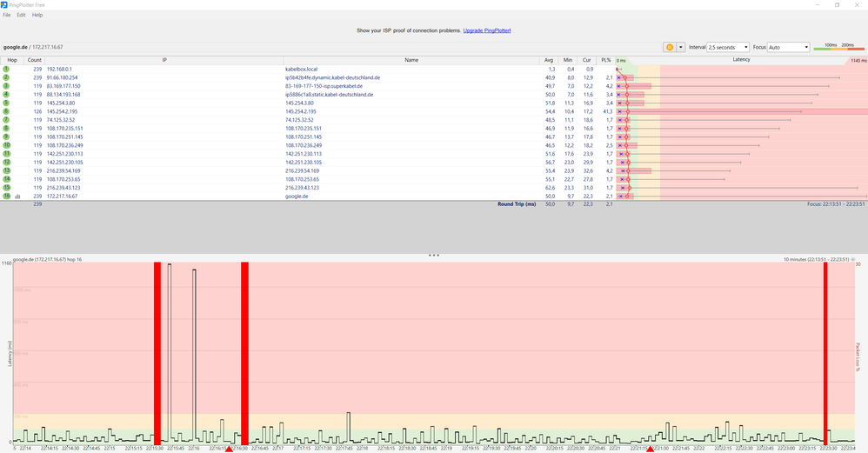
Task: Select the hop 12 green circle icon
Action: [6, 162]
